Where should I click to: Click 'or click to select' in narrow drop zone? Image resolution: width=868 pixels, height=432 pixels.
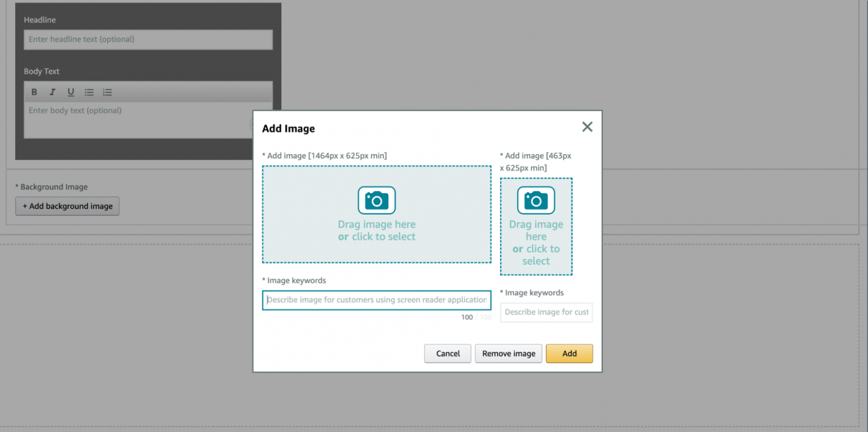pos(536,255)
